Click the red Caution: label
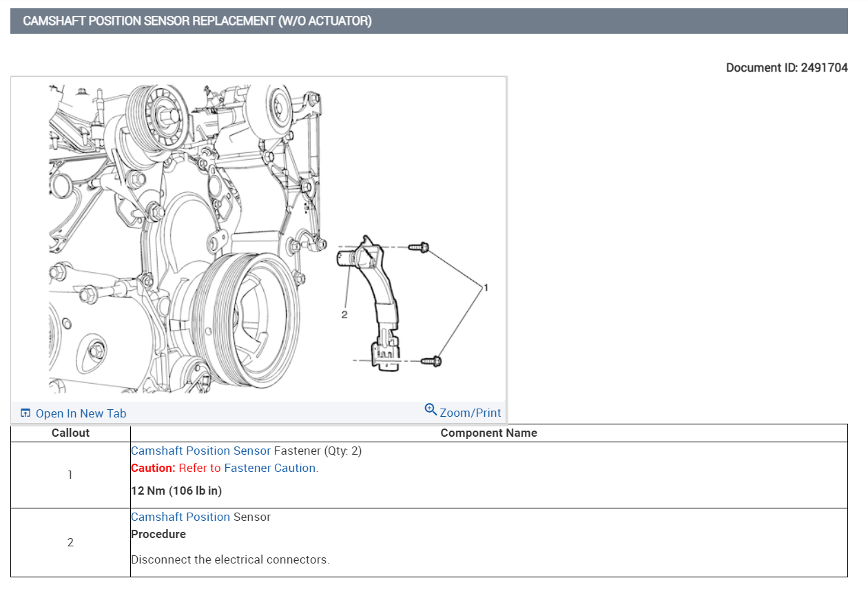This screenshot has height=598, width=868. (x=153, y=468)
